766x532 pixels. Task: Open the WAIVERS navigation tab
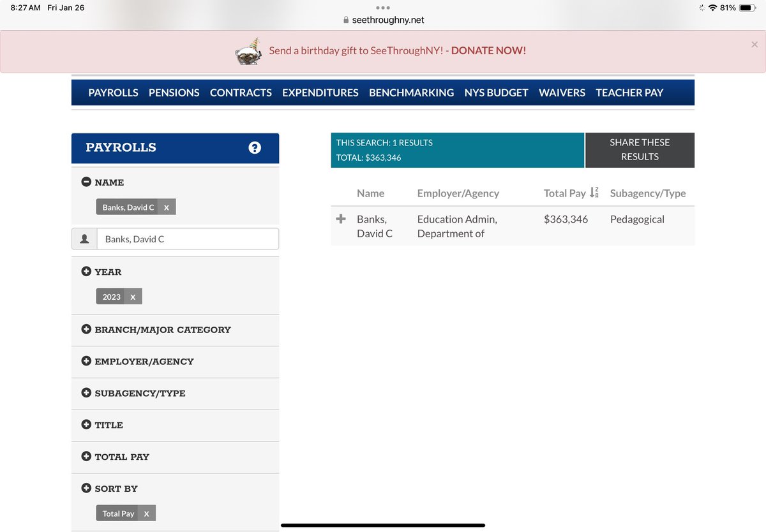tap(562, 92)
